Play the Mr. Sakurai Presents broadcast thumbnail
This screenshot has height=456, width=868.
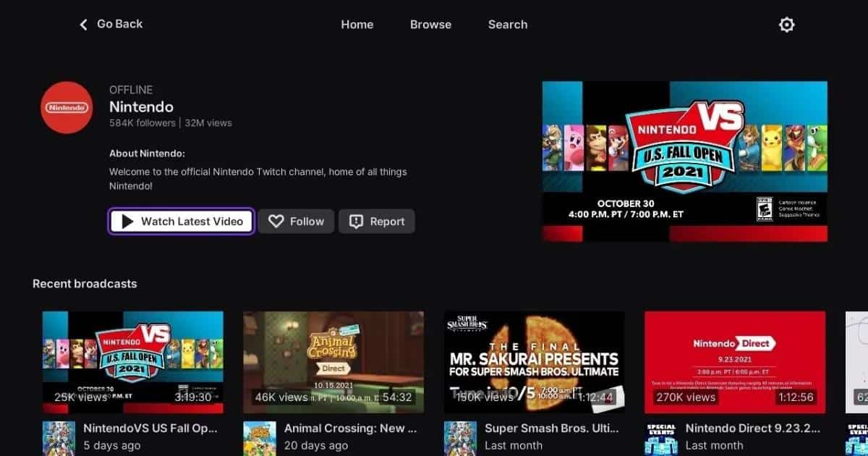click(535, 362)
